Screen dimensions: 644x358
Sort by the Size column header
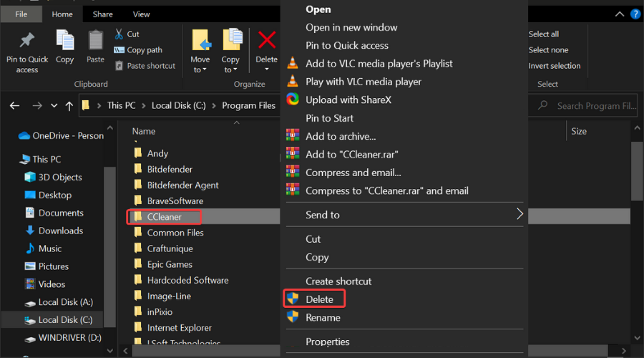[579, 132]
